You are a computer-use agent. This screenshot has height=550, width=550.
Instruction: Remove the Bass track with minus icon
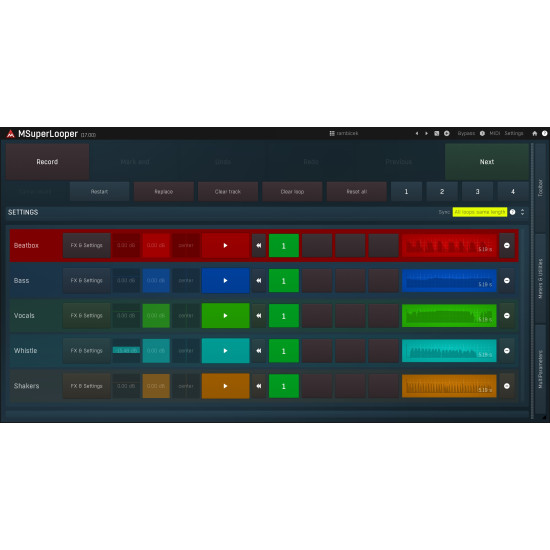507,281
